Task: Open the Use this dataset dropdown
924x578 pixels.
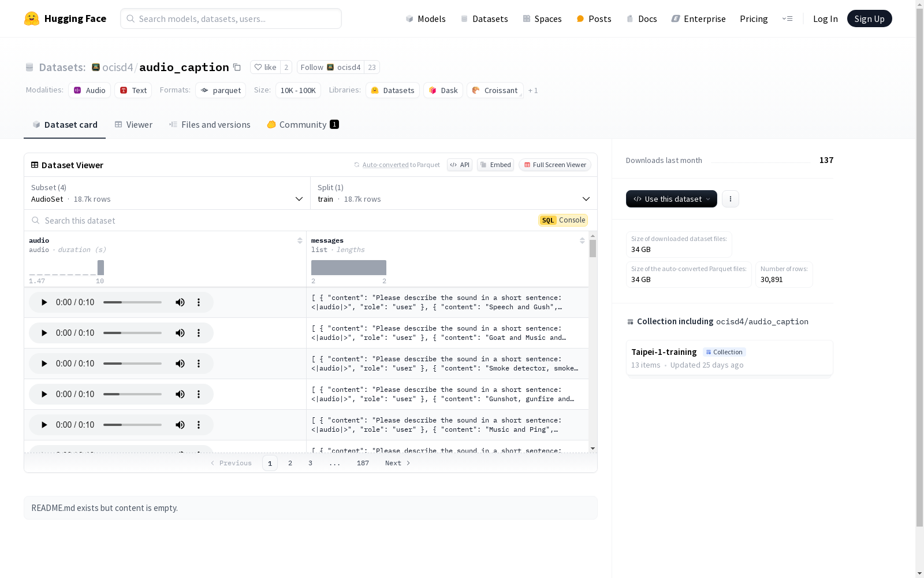Action: pos(672,199)
